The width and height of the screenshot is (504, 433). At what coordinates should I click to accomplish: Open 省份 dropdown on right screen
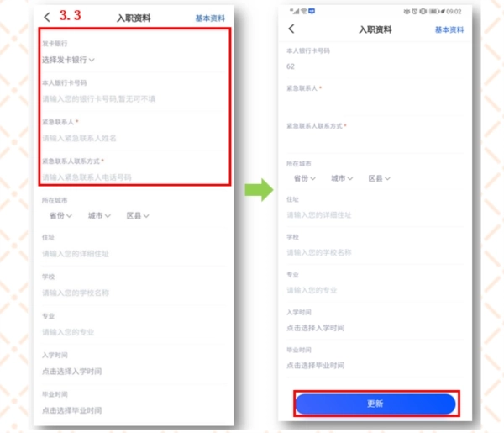pos(305,178)
